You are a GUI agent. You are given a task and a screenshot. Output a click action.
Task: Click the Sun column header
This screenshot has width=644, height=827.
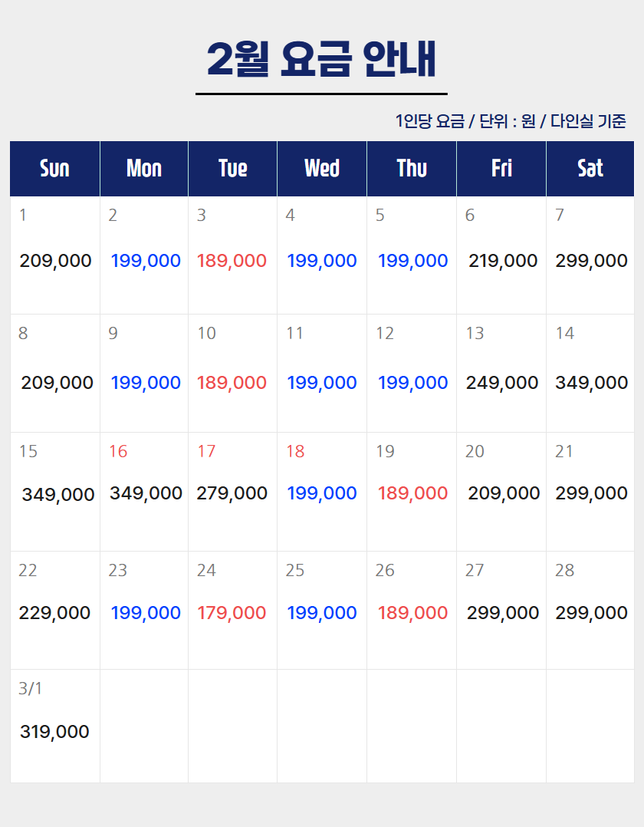(54, 168)
